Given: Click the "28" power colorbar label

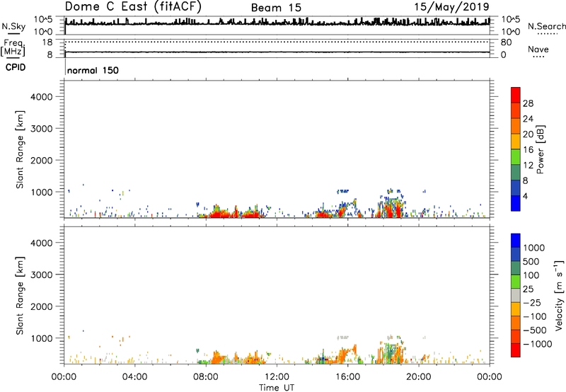Looking at the screenshot, I should coord(528,103).
